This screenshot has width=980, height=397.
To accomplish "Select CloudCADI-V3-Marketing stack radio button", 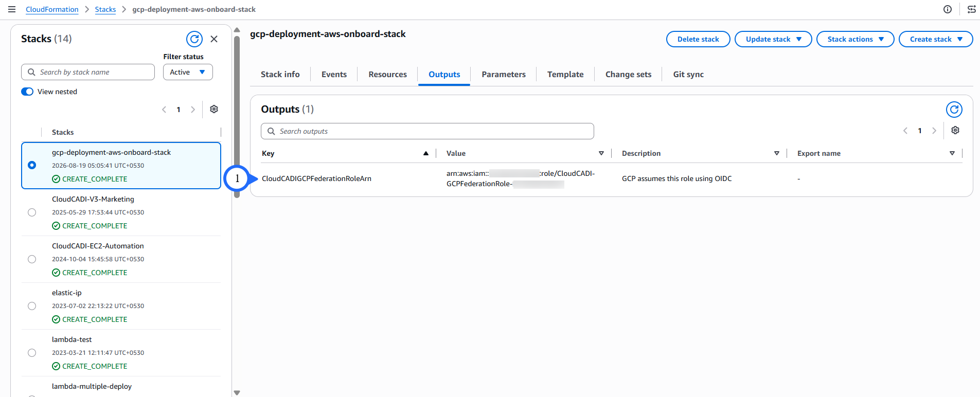I will point(32,212).
